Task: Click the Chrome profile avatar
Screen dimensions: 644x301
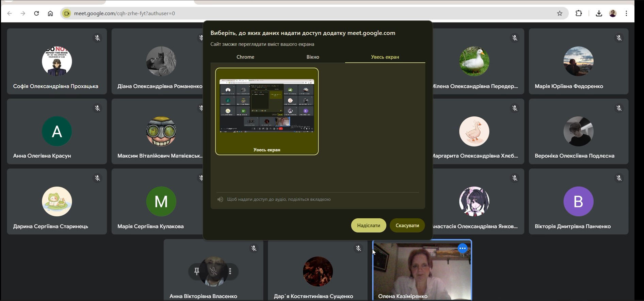Action: (x=613, y=13)
